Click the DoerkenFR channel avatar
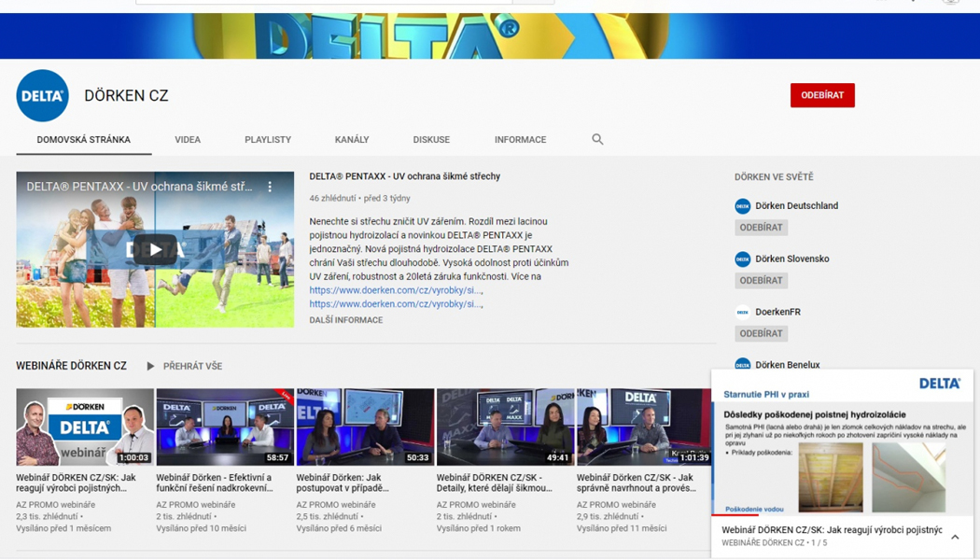 (x=743, y=312)
